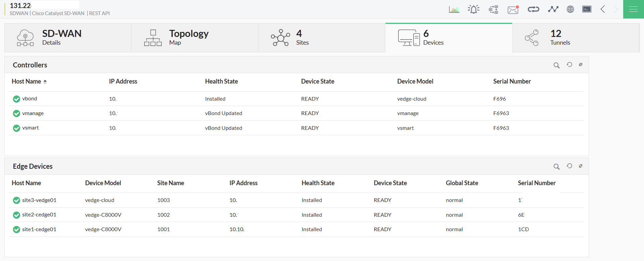Collapse the Controllers panel

(581, 65)
